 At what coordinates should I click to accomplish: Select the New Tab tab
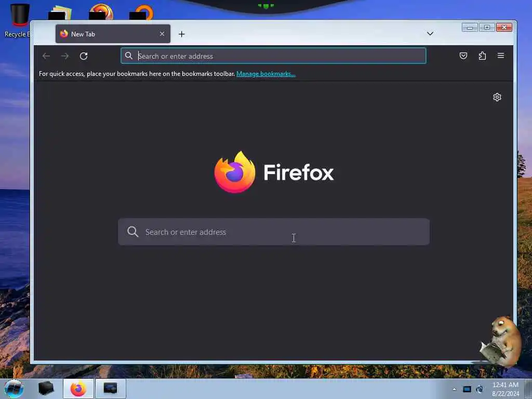[x=113, y=34]
